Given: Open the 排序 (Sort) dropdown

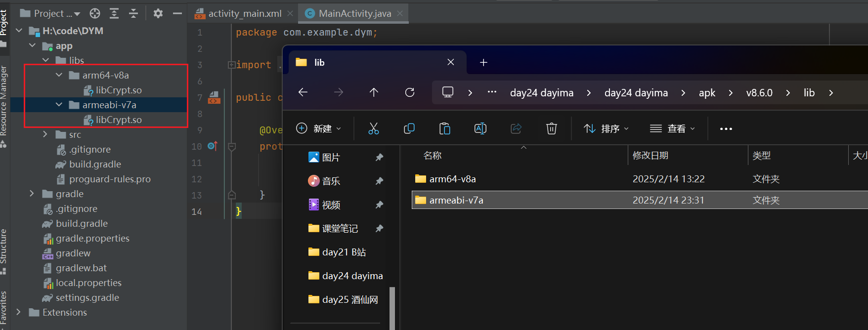Looking at the screenshot, I should tap(607, 128).
